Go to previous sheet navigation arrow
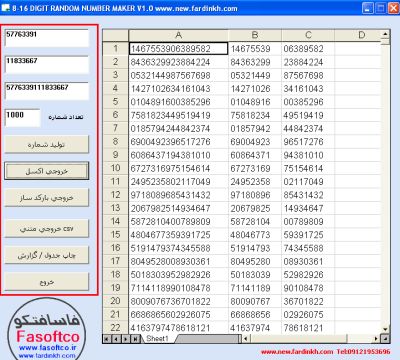This screenshot has height=360, width=400. [x=116, y=339]
